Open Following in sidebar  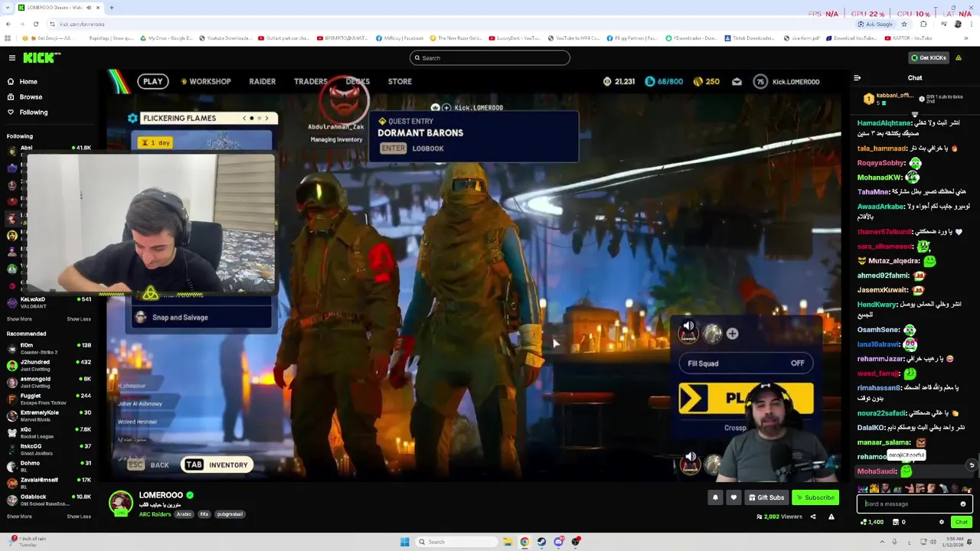click(33, 112)
